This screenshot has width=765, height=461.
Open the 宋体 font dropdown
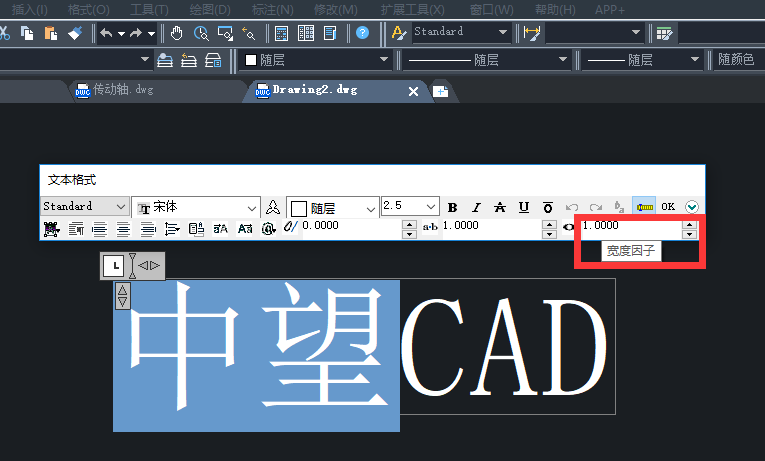point(197,207)
